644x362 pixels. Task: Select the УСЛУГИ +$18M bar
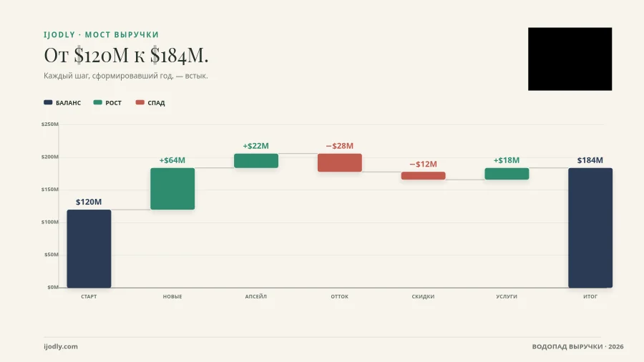point(507,174)
